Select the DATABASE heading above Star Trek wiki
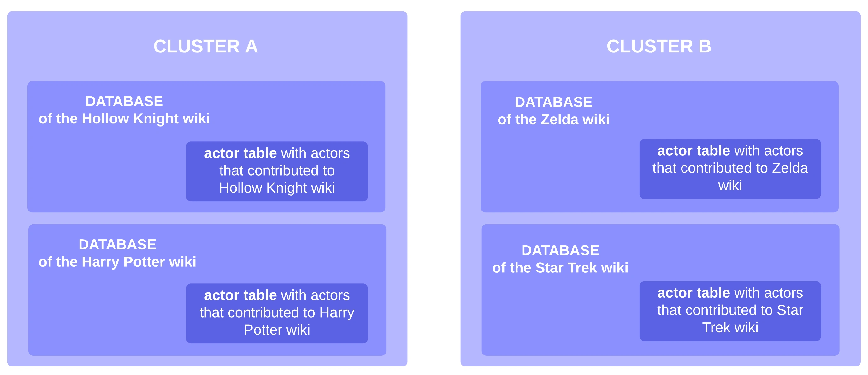This screenshot has width=868, height=375. 560,250
